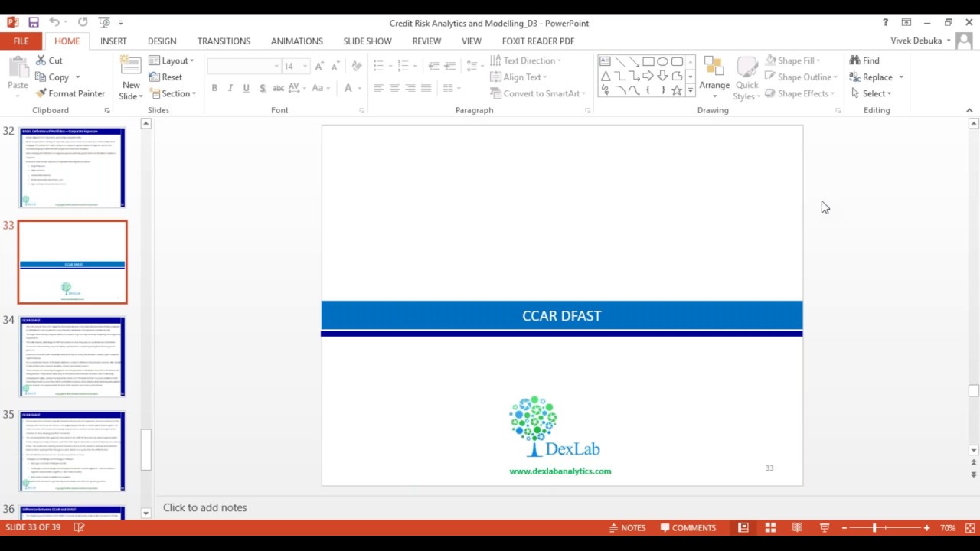Viewport: 980px width, 551px height.
Task: Click the Paste clipboard icon
Action: tap(18, 67)
